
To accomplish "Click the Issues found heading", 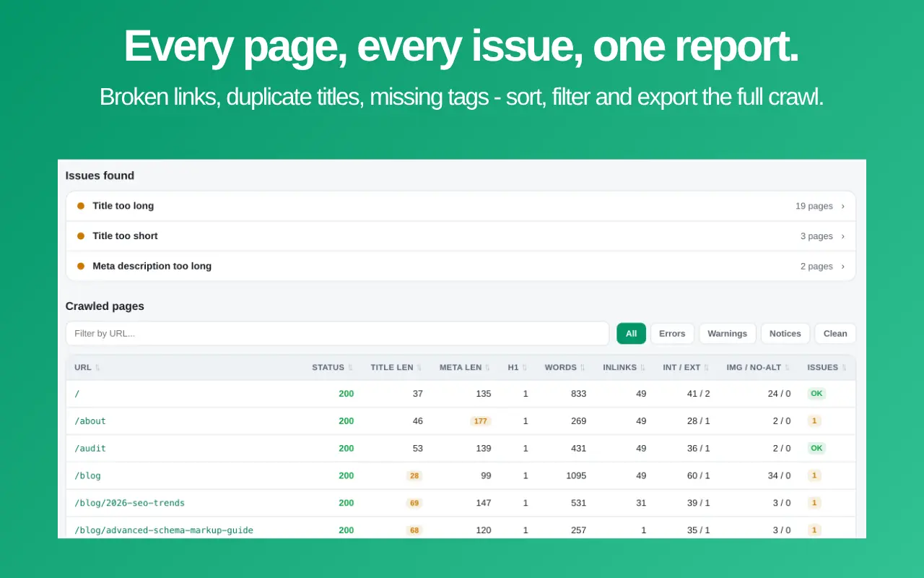I will [100, 176].
